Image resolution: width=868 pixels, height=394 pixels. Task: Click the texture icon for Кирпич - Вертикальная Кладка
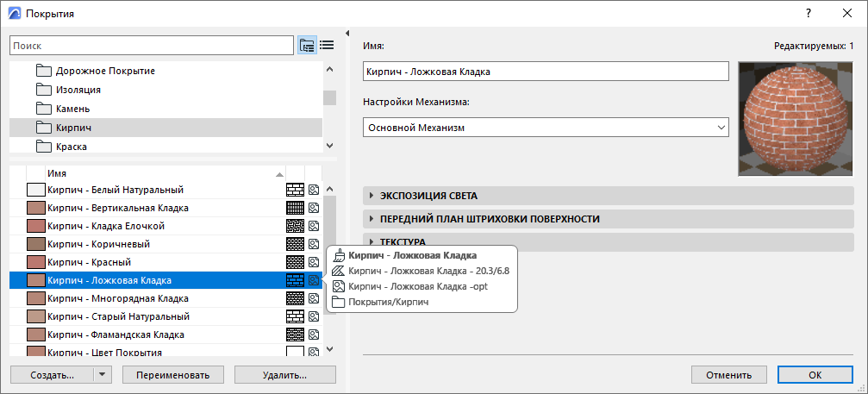pyautogui.click(x=314, y=208)
